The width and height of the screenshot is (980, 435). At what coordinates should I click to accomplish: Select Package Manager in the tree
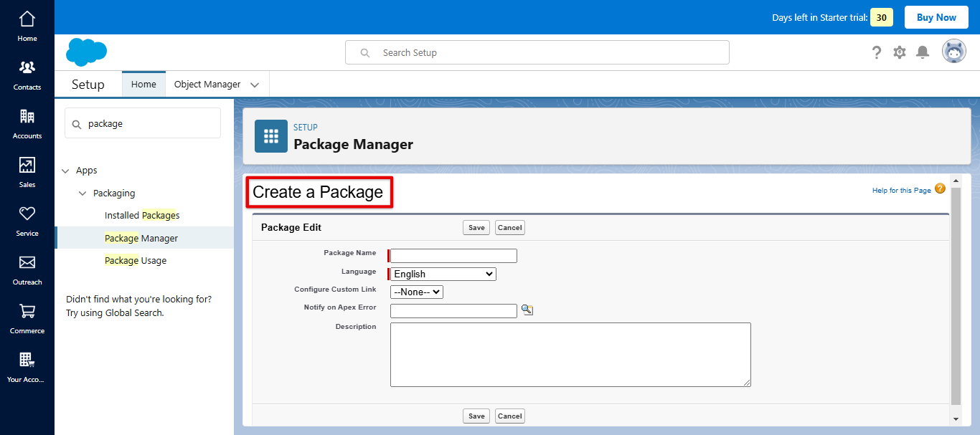click(x=141, y=238)
